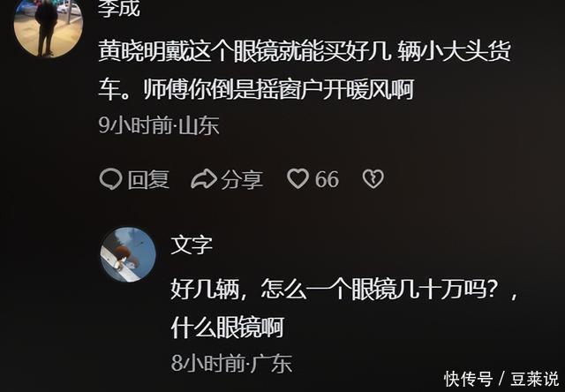Click the 分享 share label
565x392 pixels.
(x=242, y=179)
